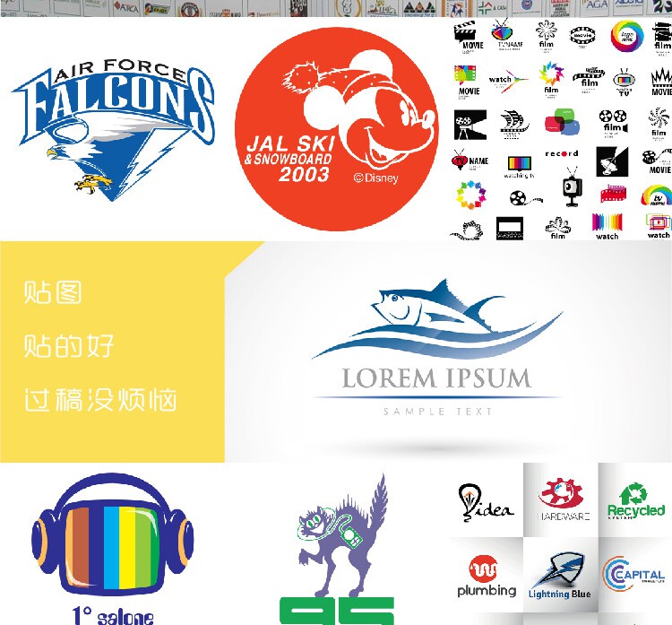Image resolution: width=672 pixels, height=625 pixels.
Task: Select the green Recycled logo
Action: tap(636, 501)
